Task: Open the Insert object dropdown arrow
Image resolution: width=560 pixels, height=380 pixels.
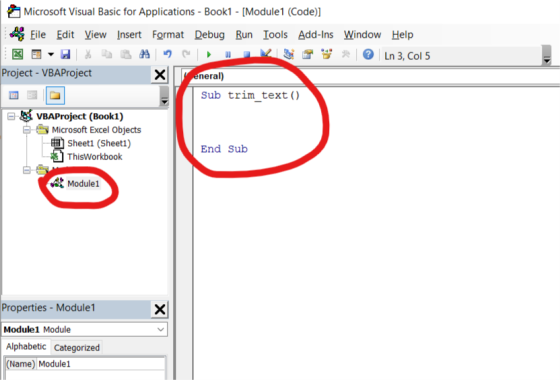Action: (51, 54)
